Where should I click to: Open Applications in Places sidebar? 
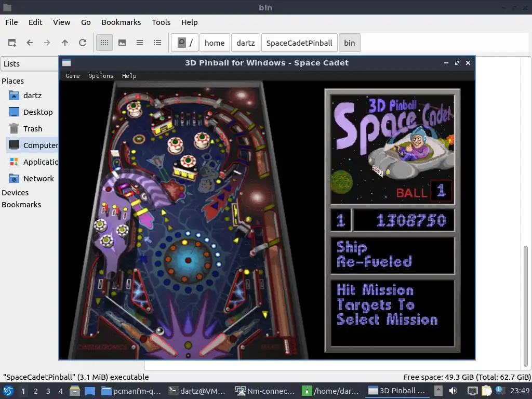33,162
